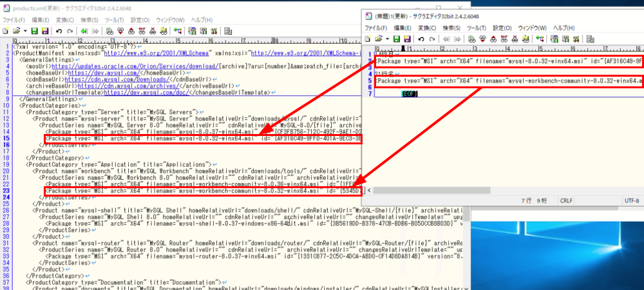Viewport: 644px width, 290px height.
Task: Open ツール(T) menu in untitled (無題) window
Action: 476,28
